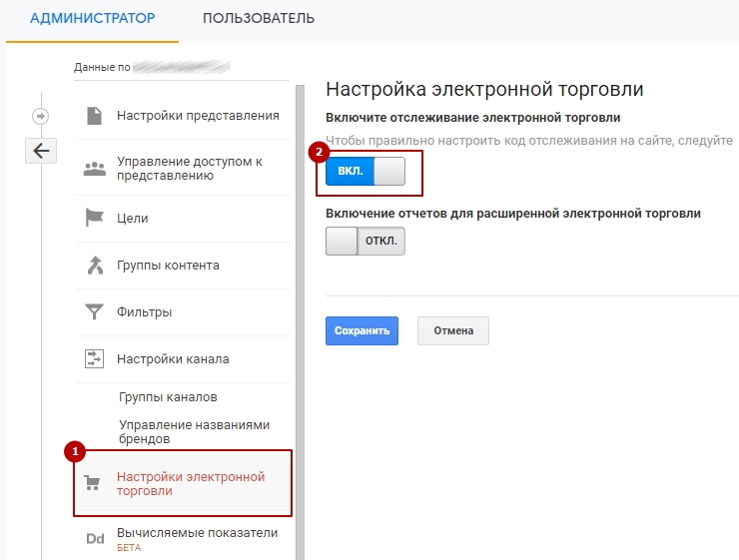Click the back arrow button

41,151
